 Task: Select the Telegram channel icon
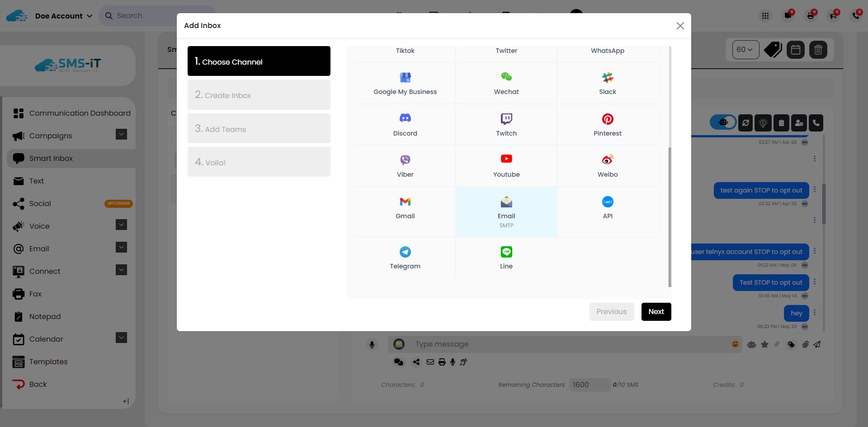click(405, 252)
